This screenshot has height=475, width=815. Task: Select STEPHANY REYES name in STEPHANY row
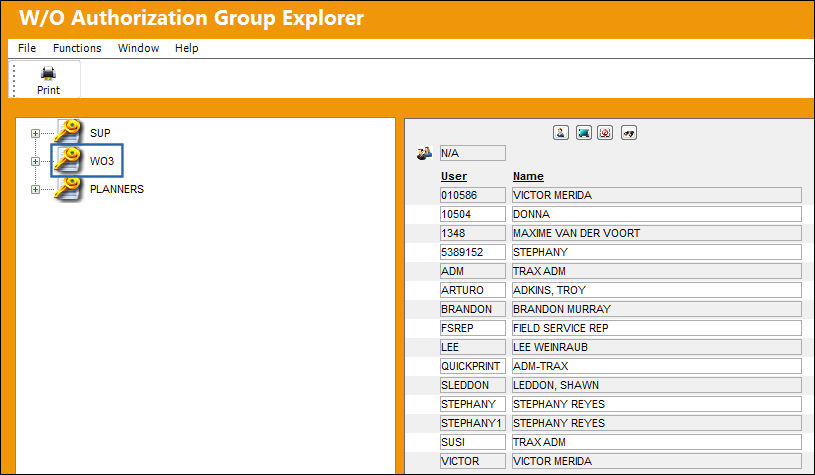click(x=656, y=404)
